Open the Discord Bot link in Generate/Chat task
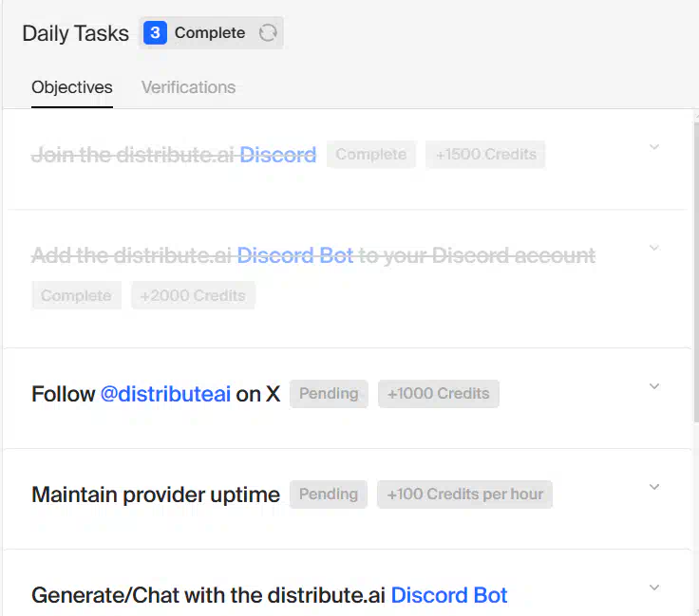This screenshot has width=699, height=616. tap(449, 595)
